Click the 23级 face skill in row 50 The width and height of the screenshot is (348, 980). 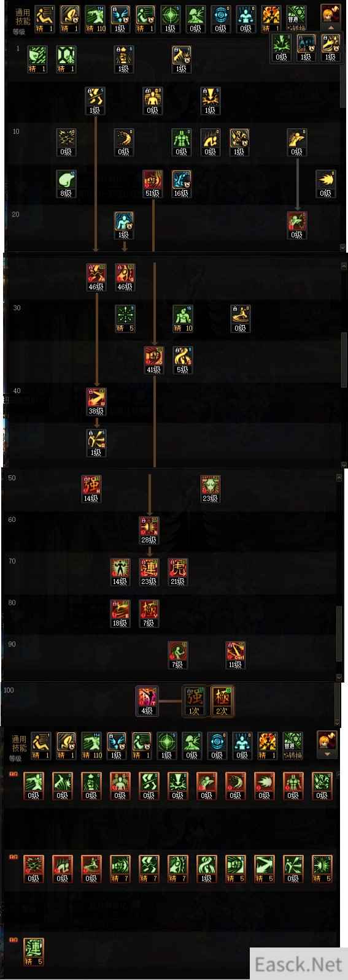click(211, 489)
